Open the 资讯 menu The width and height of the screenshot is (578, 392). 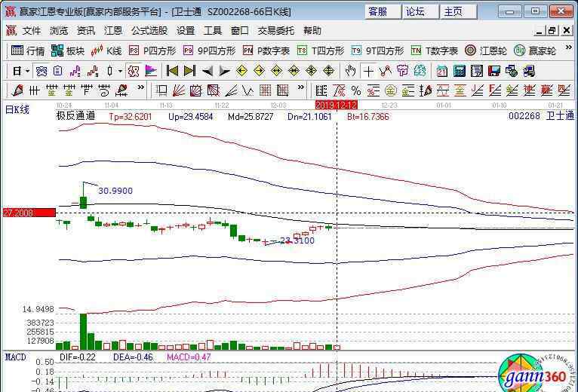click(86, 31)
